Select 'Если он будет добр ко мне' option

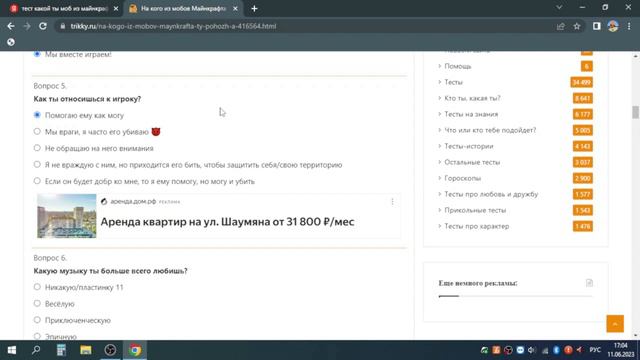[37, 181]
